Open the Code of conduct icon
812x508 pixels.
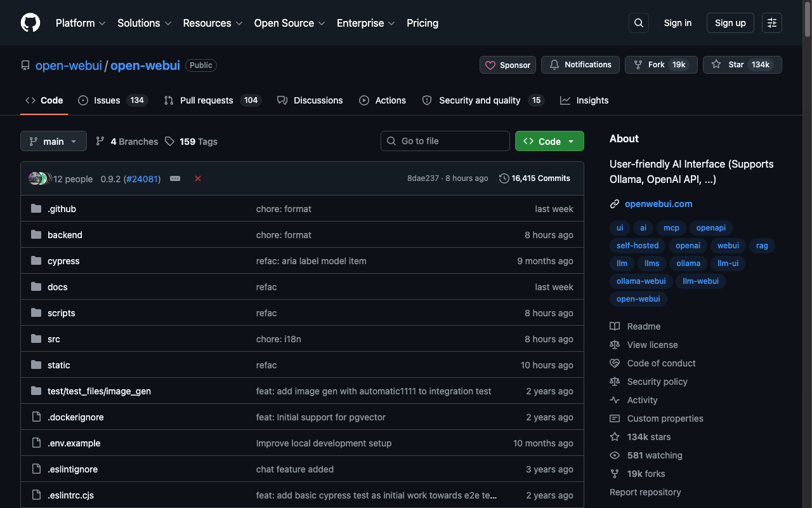coord(614,363)
